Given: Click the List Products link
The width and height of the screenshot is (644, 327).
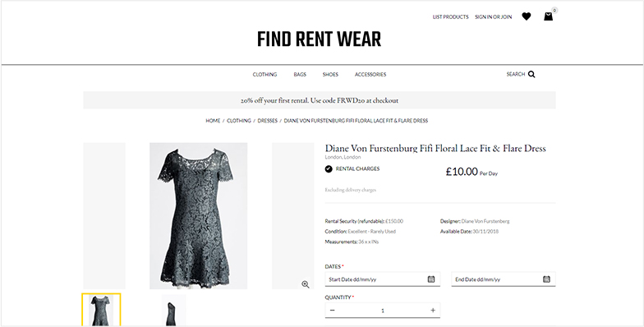Looking at the screenshot, I should [450, 16].
